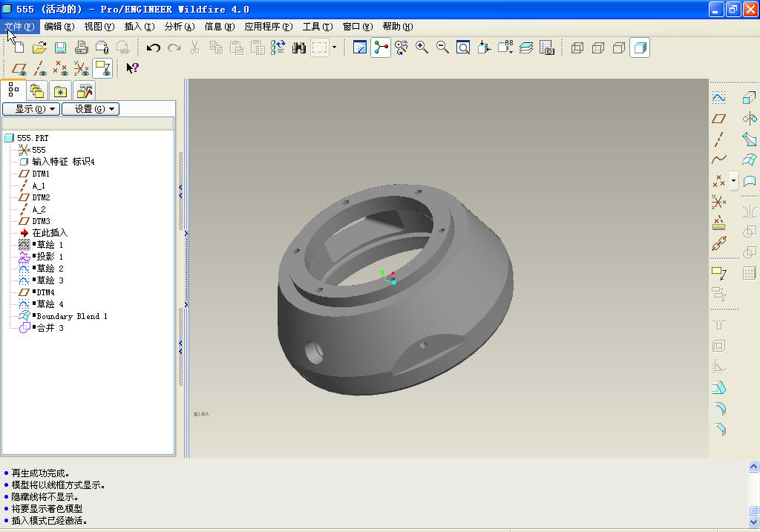
Task: Click message log scroll up arrow
Action: tap(754, 466)
